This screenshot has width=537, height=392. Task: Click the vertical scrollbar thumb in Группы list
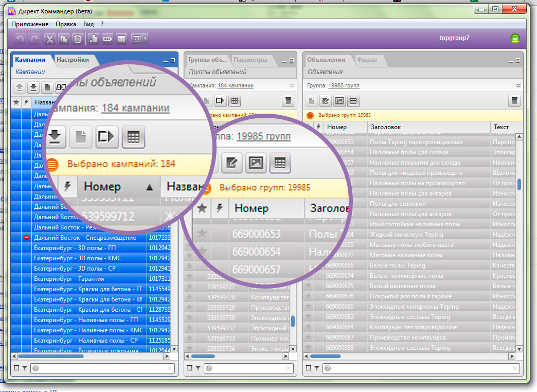(x=293, y=321)
